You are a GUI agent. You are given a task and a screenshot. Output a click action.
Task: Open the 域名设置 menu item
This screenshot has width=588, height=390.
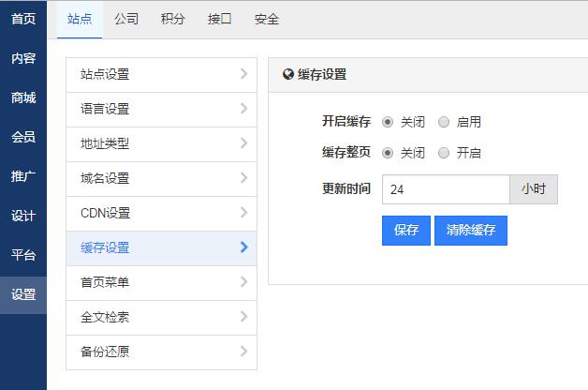coord(162,179)
